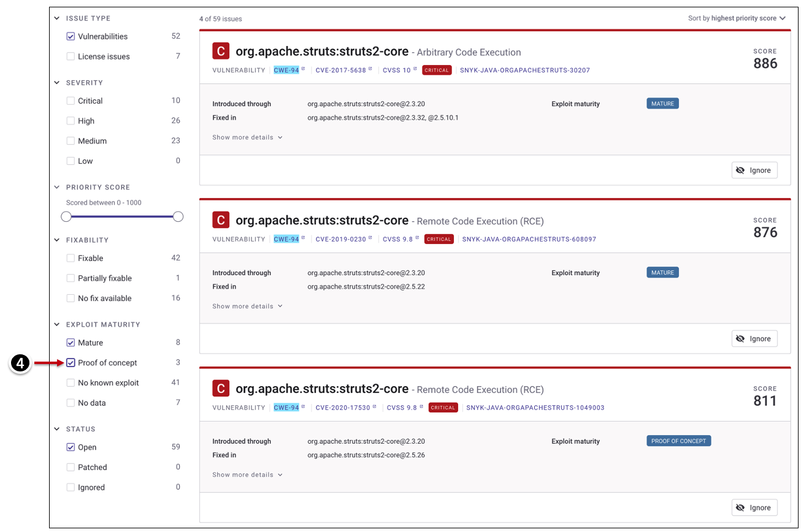Collapse the Status filter section
Screen dimensions: 801x532
coord(57,429)
